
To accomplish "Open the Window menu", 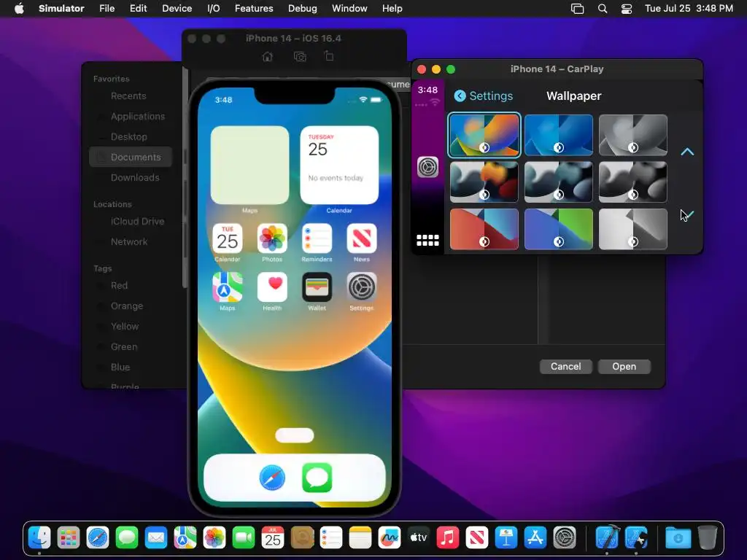I will pos(349,9).
